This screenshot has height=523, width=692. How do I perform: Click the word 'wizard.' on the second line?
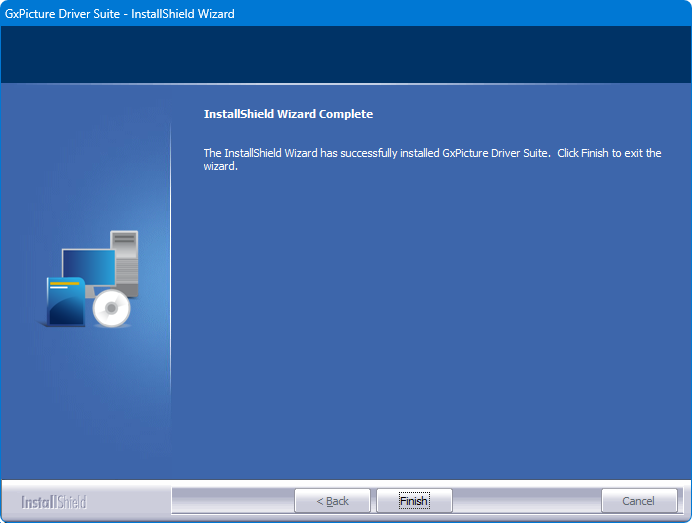point(220,167)
